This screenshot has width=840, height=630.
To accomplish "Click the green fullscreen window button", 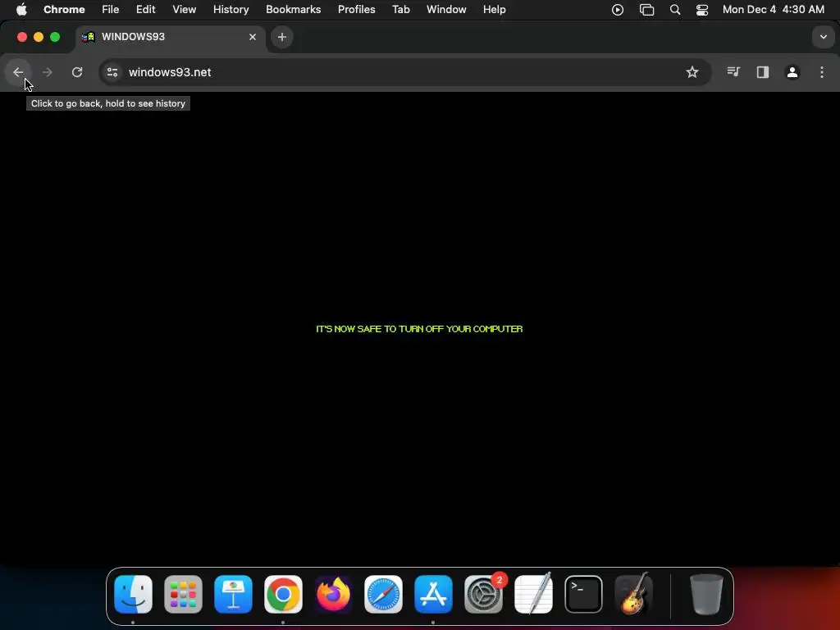I will (55, 37).
